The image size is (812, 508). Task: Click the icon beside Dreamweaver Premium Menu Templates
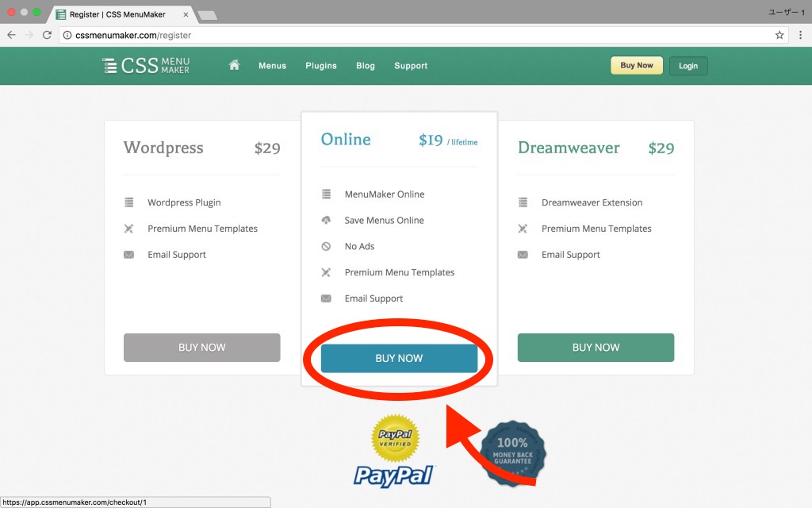click(523, 228)
